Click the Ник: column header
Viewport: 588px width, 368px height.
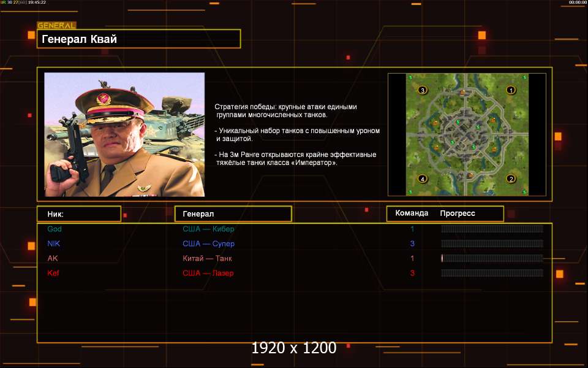pos(79,213)
